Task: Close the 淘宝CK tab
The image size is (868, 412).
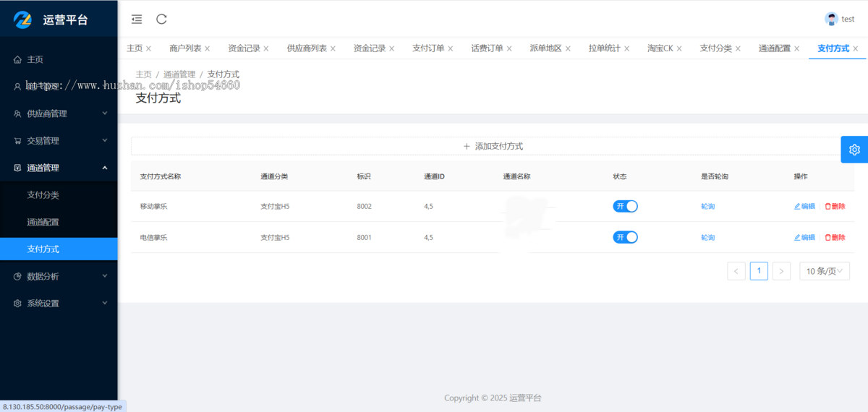Action: pos(678,48)
